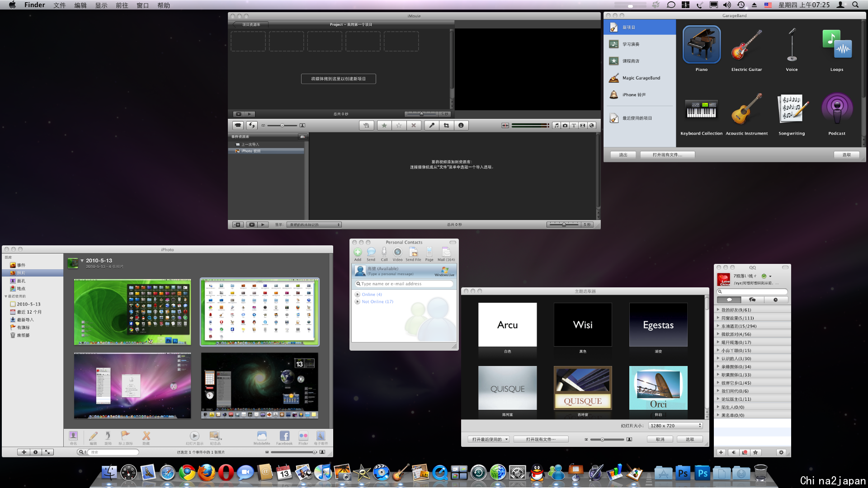Collapse 2010-5-13 event triangle in iPhoto
Screen dimensions: 868x488
pyautogui.click(x=82, y=261)
